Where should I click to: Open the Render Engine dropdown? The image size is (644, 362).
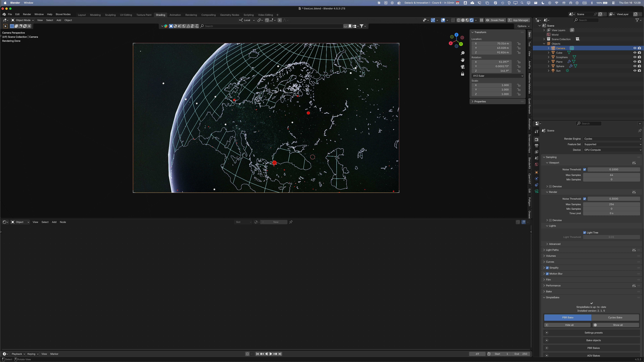612,139
